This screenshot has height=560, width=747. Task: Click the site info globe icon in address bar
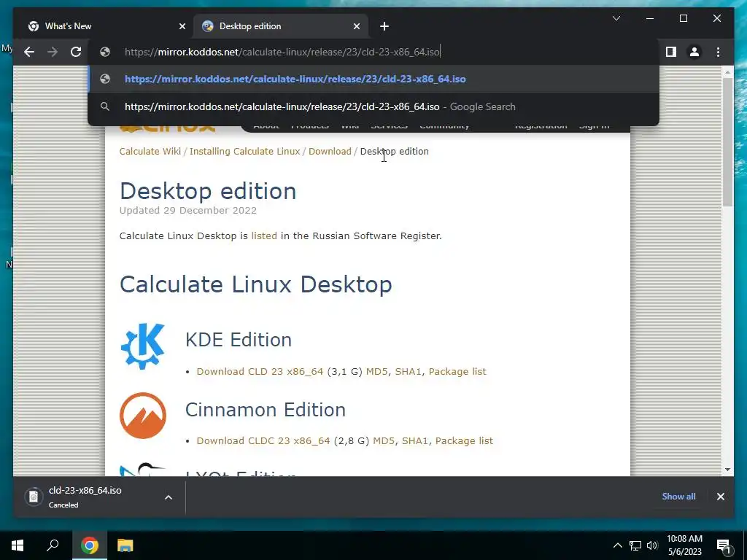(105, 52)
